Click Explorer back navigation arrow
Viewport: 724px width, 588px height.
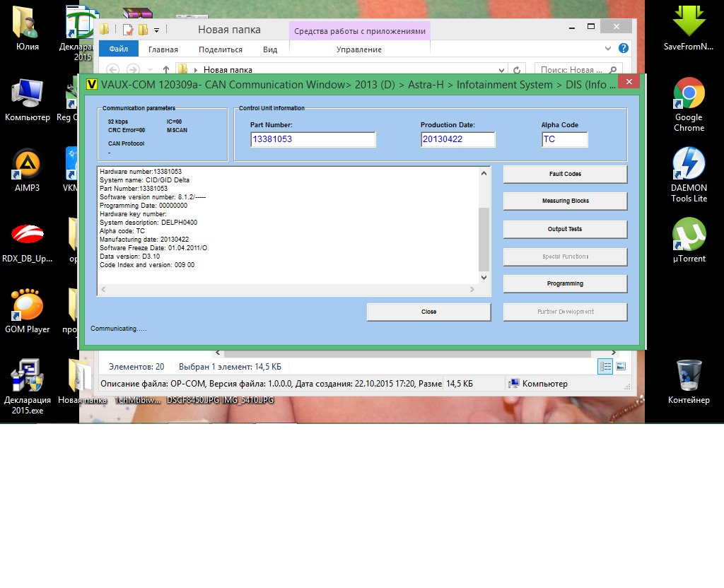pos(112,70)
